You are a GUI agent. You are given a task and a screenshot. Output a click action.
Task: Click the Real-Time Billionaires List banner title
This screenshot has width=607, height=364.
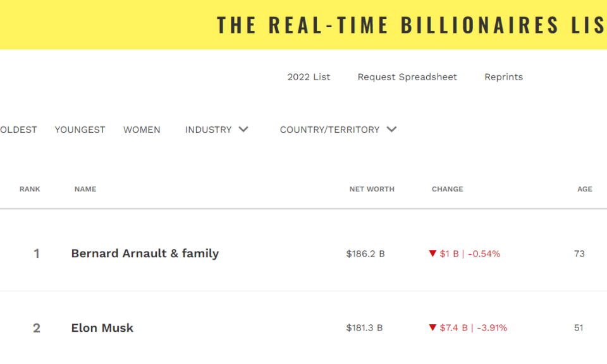[412, 25]
